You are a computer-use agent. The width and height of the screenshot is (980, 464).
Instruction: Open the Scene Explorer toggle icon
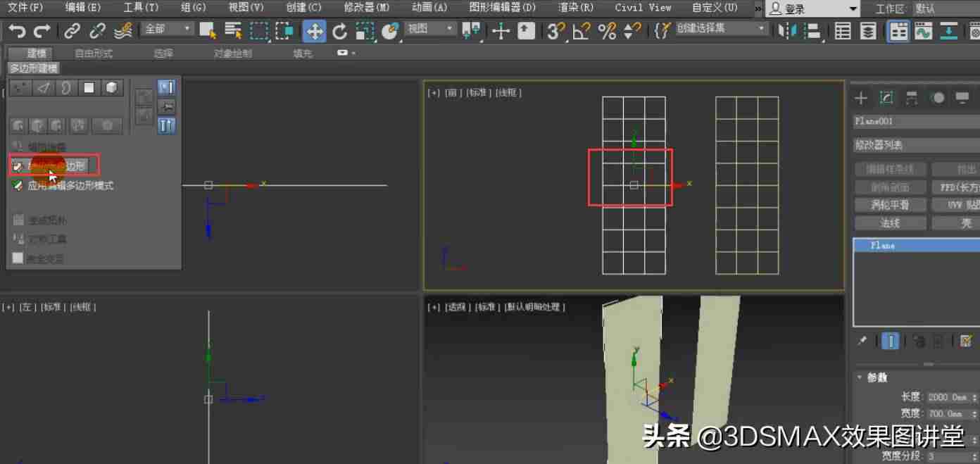843,31
